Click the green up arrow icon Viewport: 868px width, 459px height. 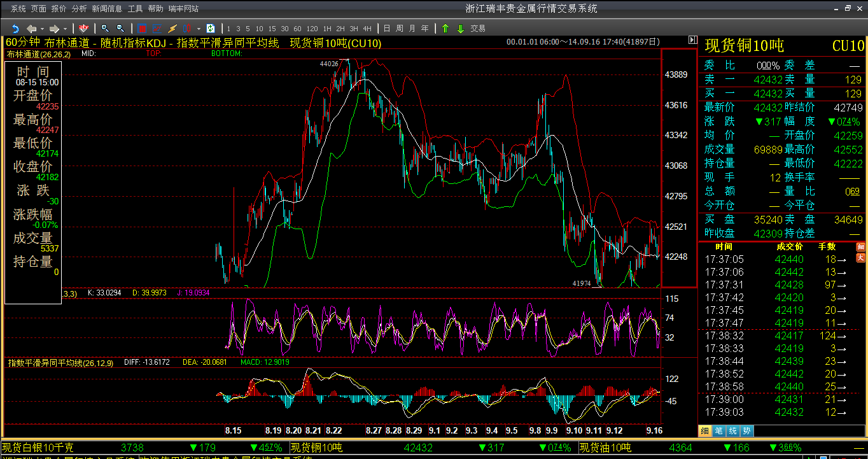445,29
